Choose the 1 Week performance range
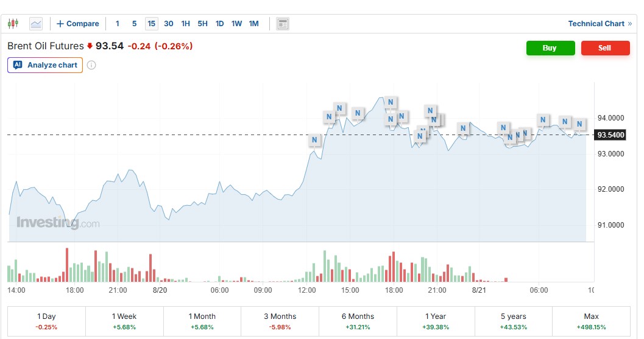Viewport: 644px width, 339px height. 124,321
